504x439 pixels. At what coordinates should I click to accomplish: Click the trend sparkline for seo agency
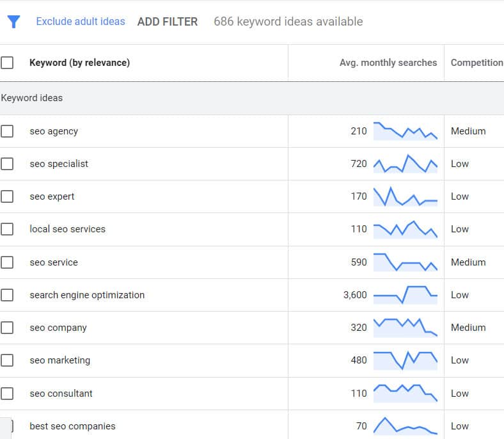click(406, 131)
